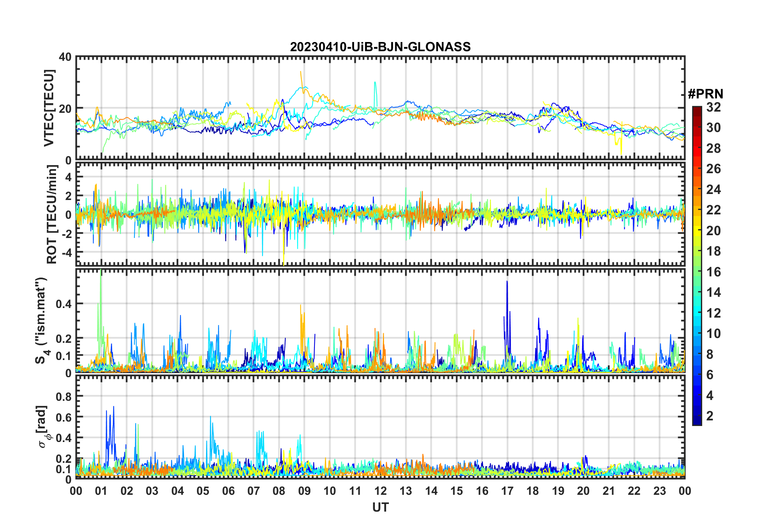Click UT axis tick label 01
This screenshot has width=761, height=532.
point(101,491)
